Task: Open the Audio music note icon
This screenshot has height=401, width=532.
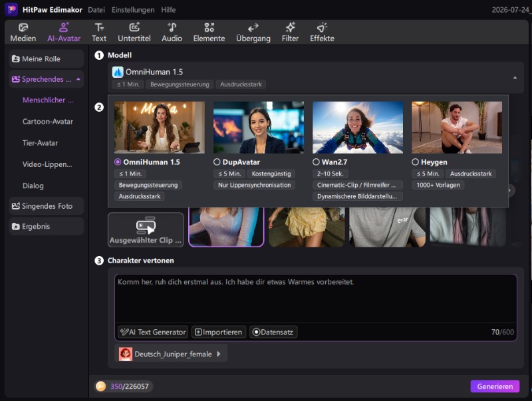Action: (172, 27)
